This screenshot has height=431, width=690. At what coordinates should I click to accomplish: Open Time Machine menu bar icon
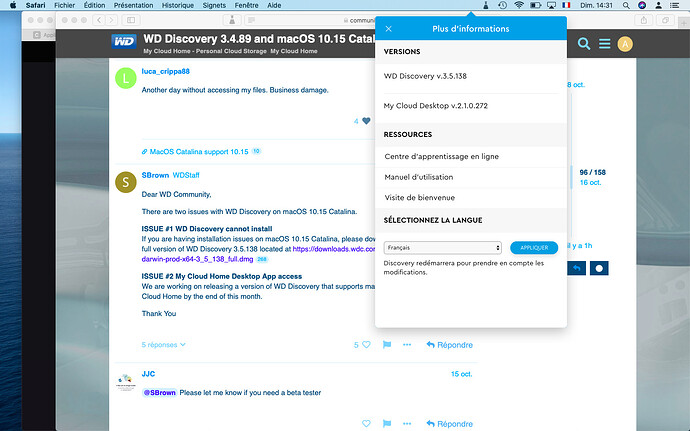click(502, 5)
